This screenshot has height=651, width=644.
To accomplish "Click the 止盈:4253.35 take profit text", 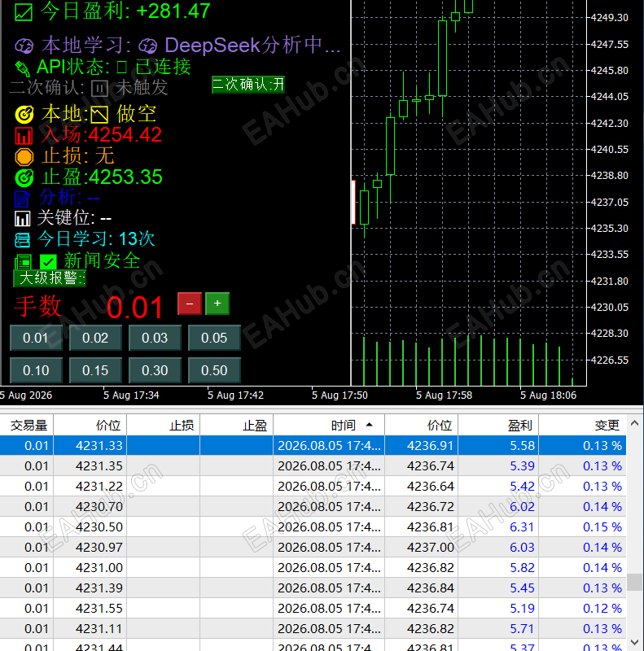I will pyautogui.click(x=102, y=177).
